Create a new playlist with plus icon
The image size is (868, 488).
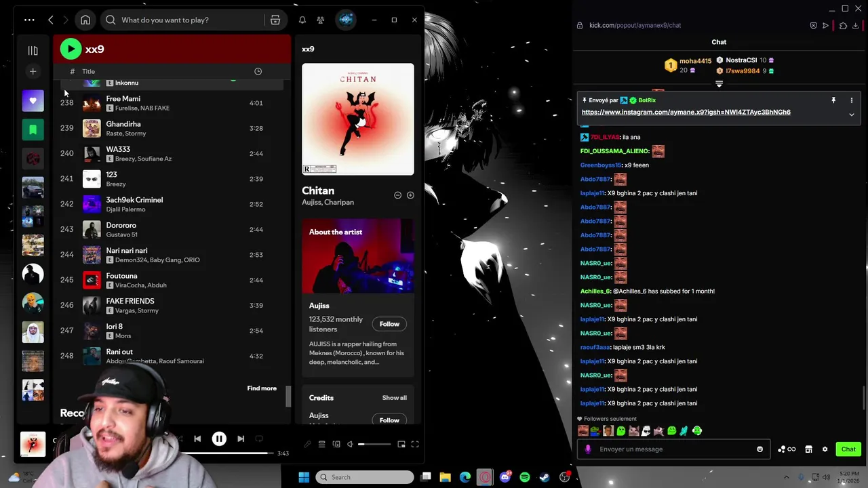[x=33, y=71]
